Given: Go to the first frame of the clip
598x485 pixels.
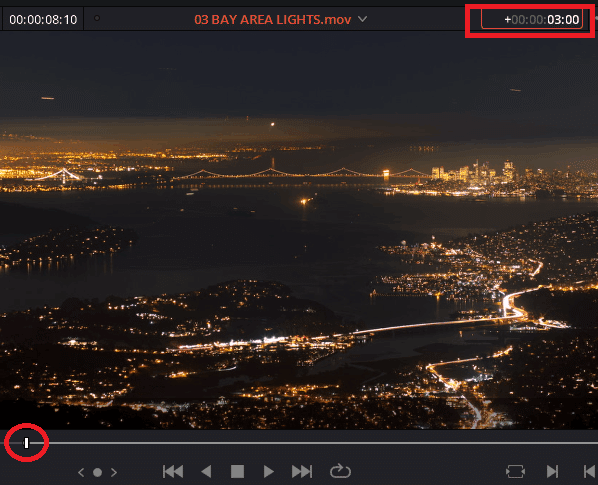Looking at the screenshot, I should [x=173, y=472].
